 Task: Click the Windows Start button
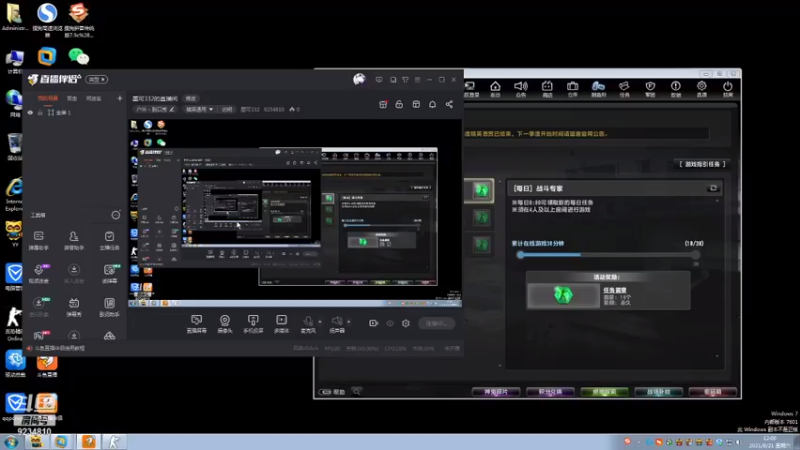(x=11, y=442)
